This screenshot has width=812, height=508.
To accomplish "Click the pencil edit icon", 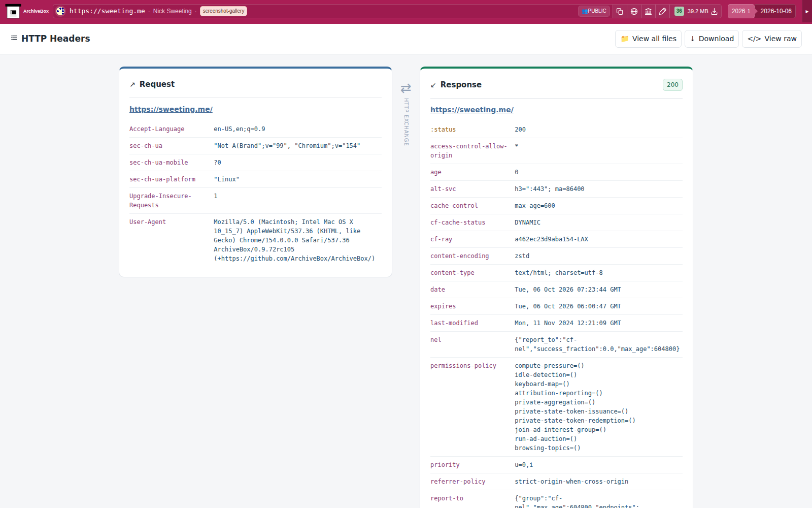I will click(662, 11).
